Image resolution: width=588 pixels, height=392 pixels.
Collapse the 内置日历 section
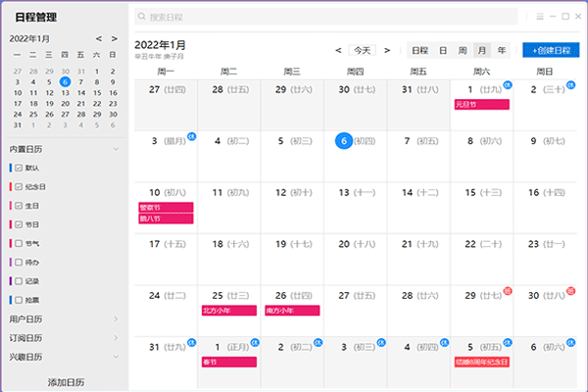tap(116, 149)
